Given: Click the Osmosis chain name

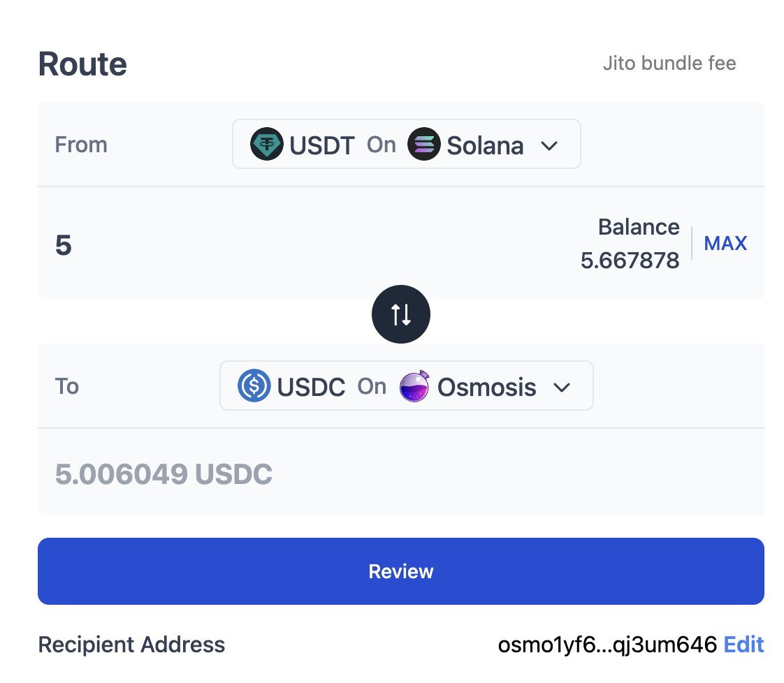Looking at the screenshot, I should point(486,387).
